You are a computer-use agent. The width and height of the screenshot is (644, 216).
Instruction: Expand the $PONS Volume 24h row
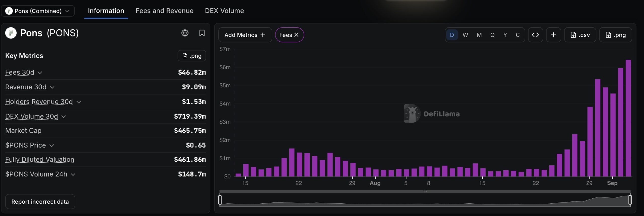tap(73, 175)
